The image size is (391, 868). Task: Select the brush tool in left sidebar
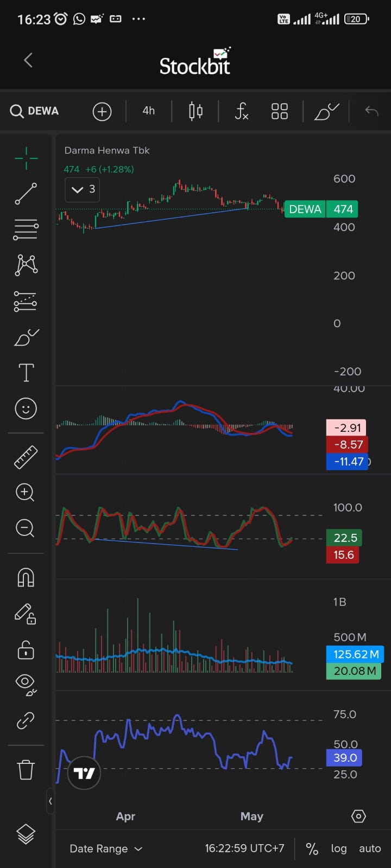tap(26, 337)
